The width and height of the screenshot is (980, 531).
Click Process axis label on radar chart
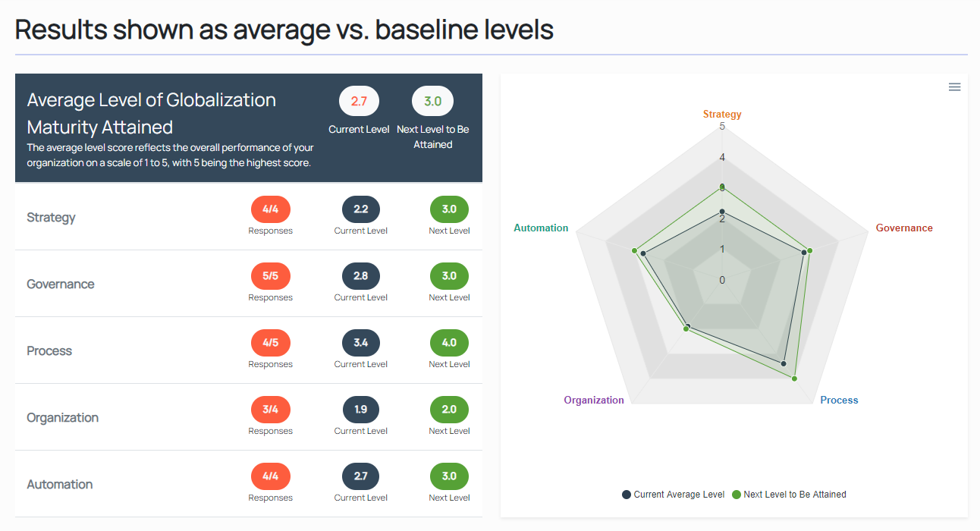839,401
